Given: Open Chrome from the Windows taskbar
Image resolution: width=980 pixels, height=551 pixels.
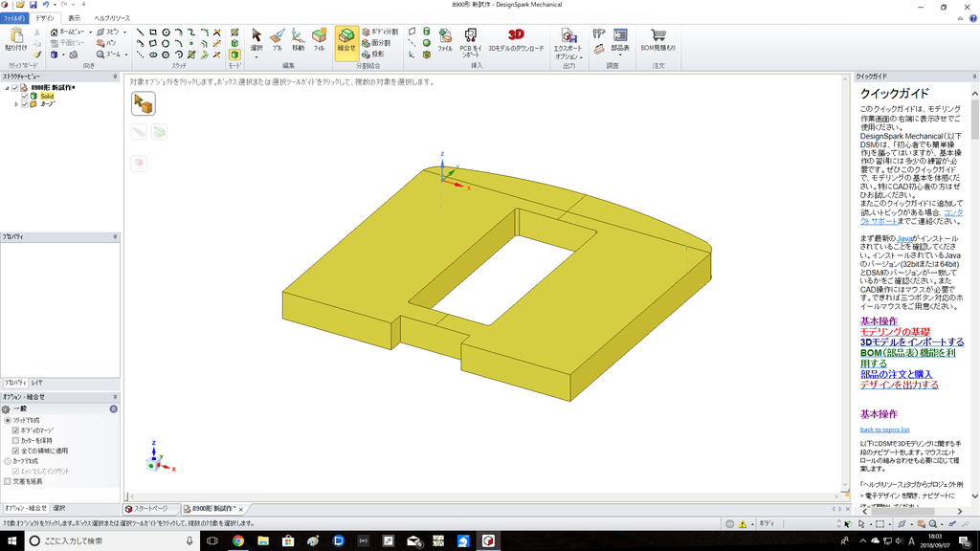Looking at the screenshot, I should (x=238, y=541).
